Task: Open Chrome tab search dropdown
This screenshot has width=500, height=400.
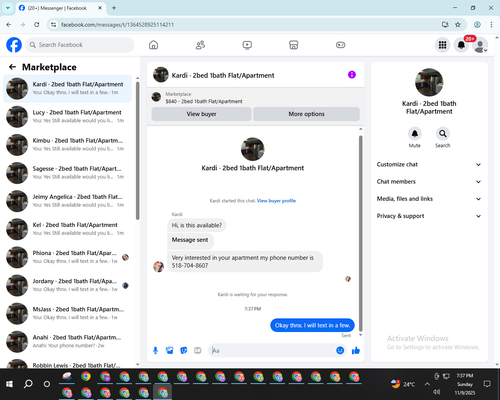Action: (x=8, y=8)
